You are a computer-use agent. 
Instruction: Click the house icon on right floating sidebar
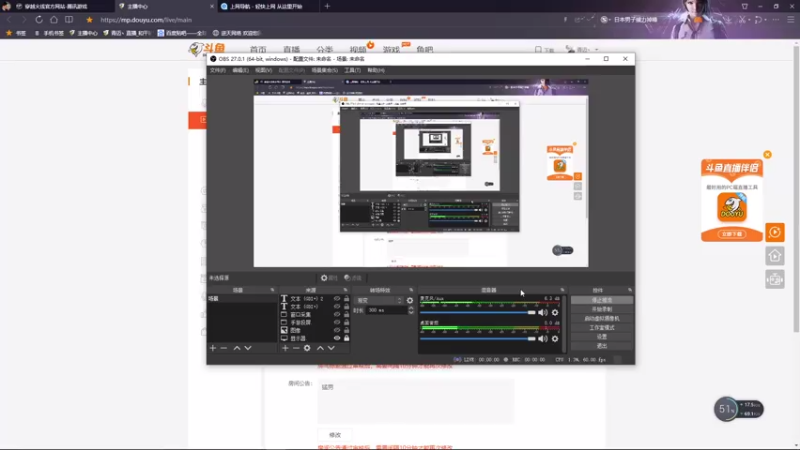(775, 256)
